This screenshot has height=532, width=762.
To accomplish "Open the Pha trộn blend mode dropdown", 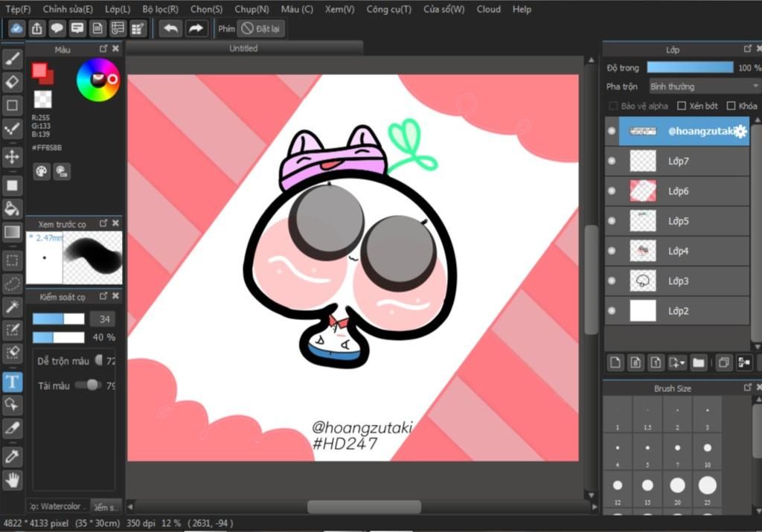I will click(x=705, y=86).
